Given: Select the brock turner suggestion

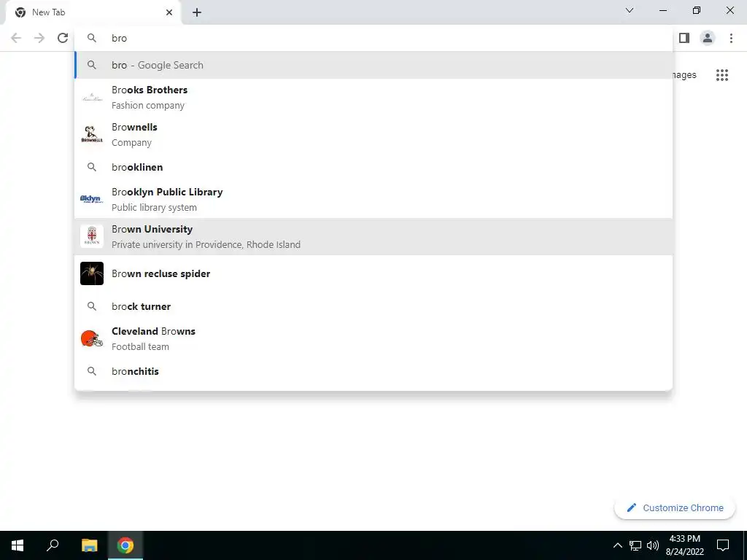Looking at the screenshot, I should tap(373, 306).
